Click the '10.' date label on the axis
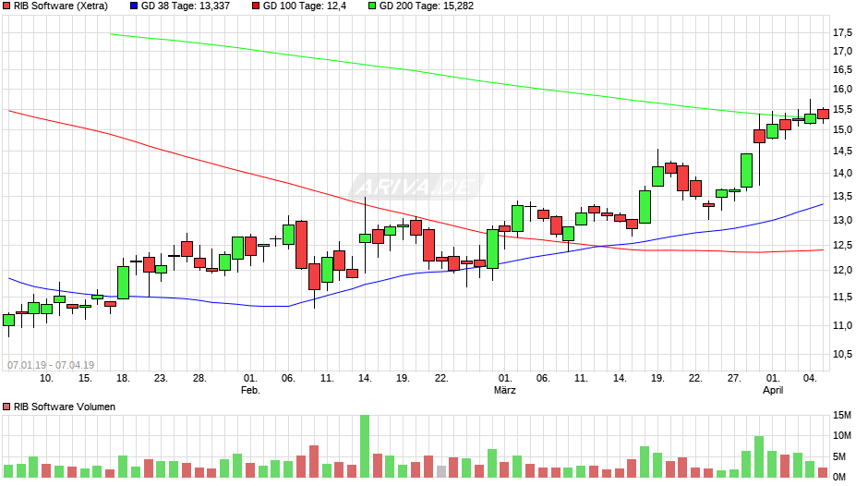Screen dimensions: 868x486 (46, 378)
